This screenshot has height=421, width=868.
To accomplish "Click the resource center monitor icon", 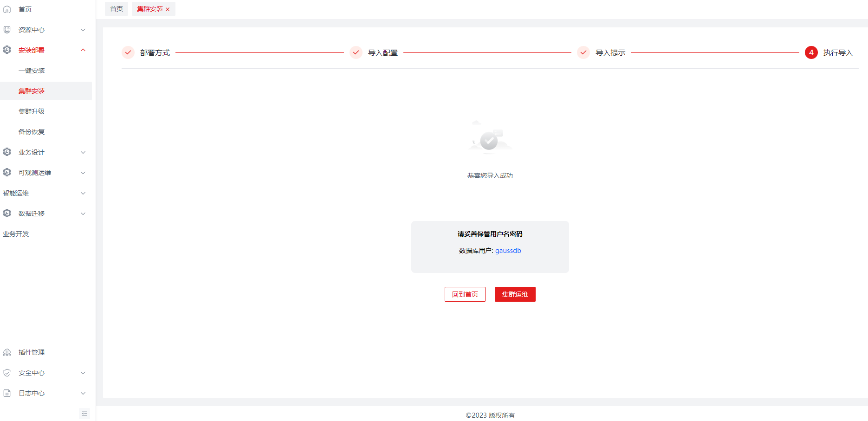I will pos(7,30).
